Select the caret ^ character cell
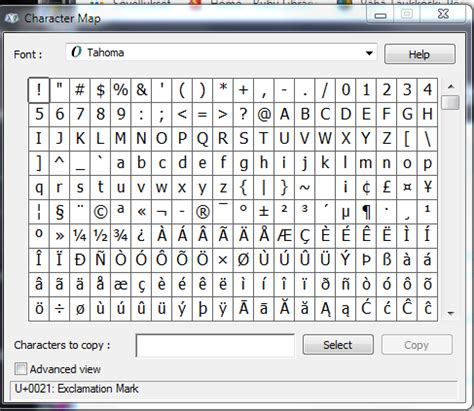The width and height of the screenshot is (474, 411). (59, 163)
